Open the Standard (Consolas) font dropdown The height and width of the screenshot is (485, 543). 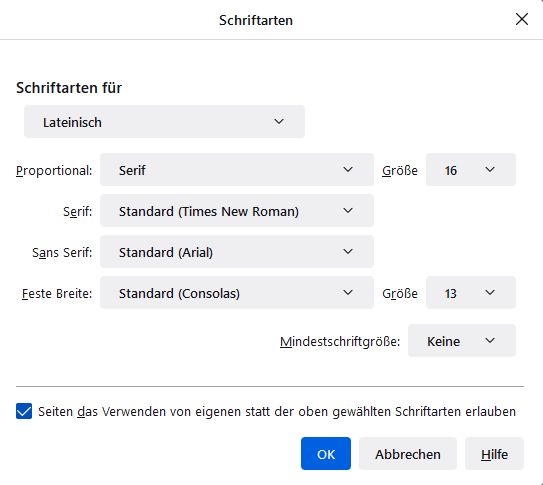pyautogui.click(x=237, y=293)
